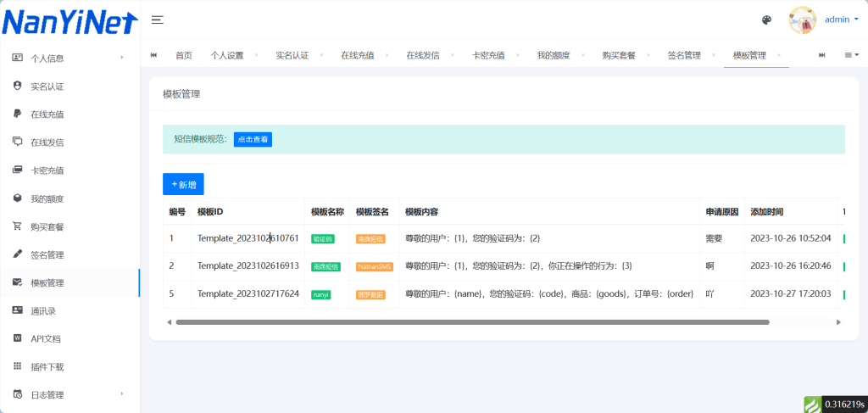Close the 模板管理 tab
Viewport: 868px width, 413px height.
tap(779, 55)
